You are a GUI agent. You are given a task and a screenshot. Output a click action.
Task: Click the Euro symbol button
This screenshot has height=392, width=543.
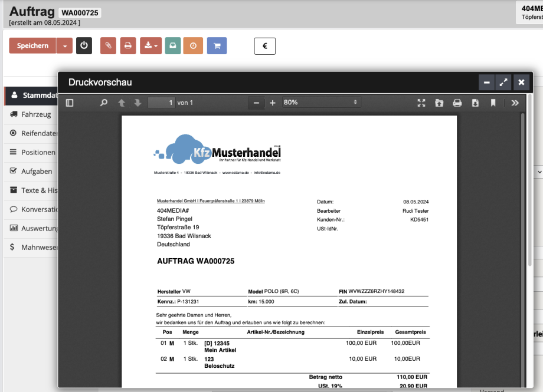coord(264,46)
